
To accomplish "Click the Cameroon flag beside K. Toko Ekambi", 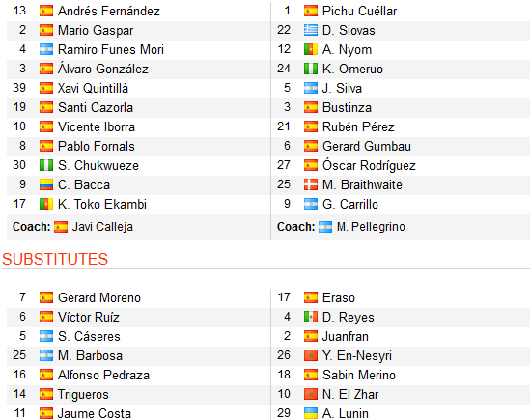I will 46,204.
